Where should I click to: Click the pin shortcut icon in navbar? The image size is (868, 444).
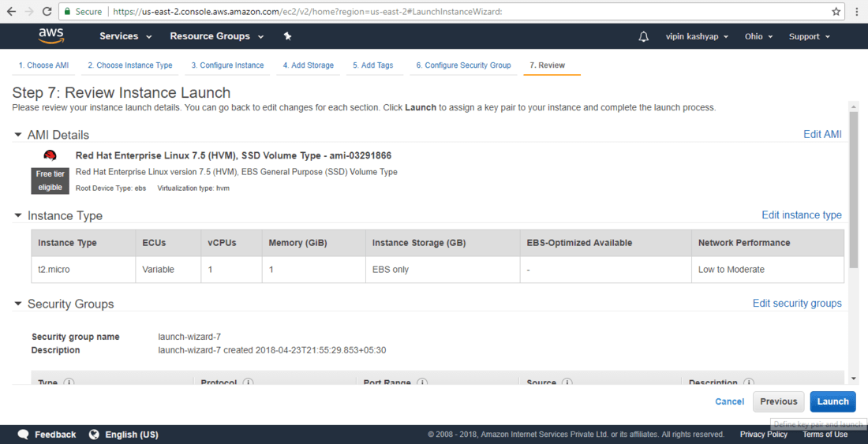(x=287, y=36)
